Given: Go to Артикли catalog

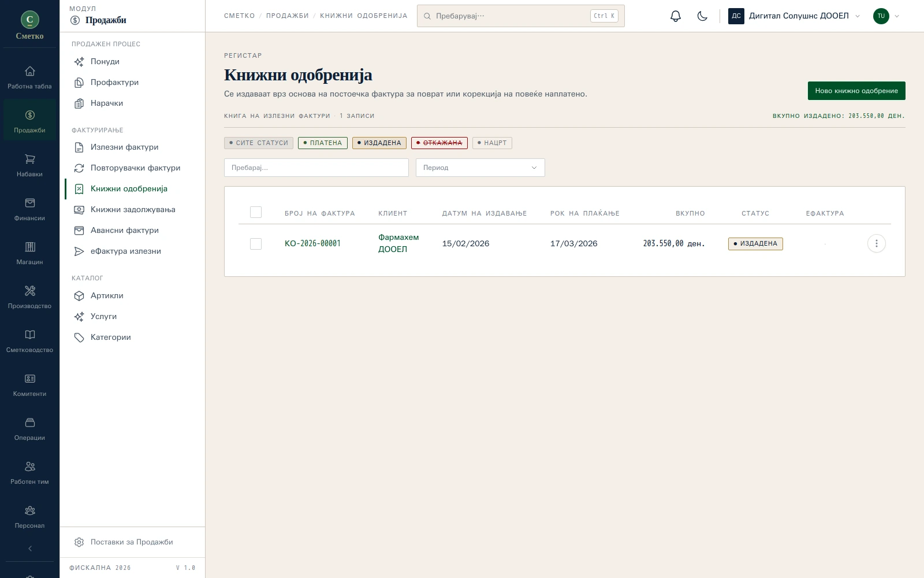Looking at the screenshot, I should [x=107, y=295].
